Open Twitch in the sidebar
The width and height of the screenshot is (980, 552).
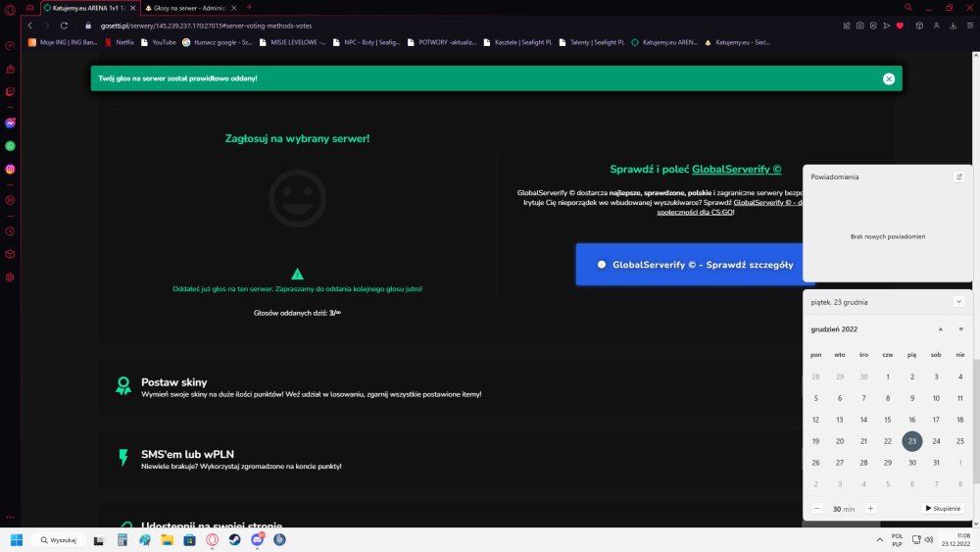pos(10,92)
